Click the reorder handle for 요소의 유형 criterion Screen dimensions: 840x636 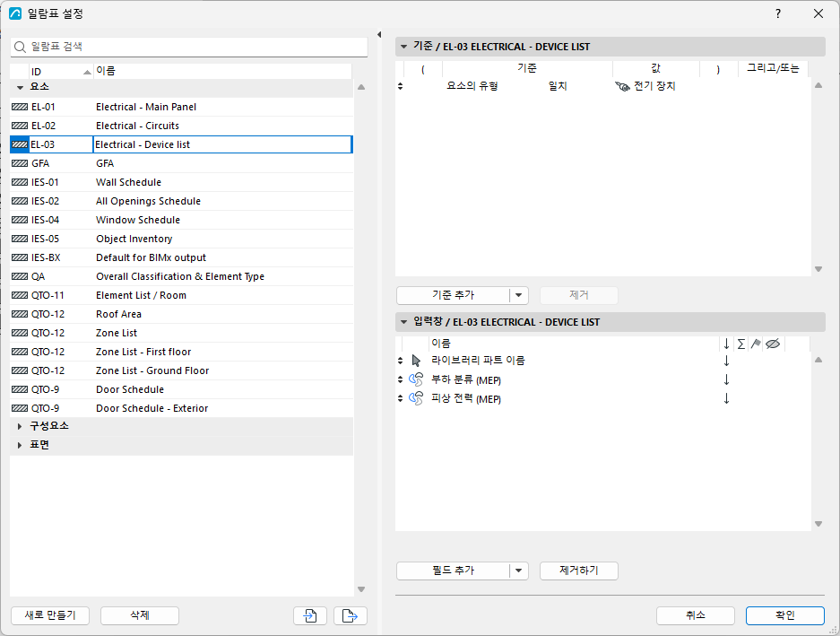pos(400,86)
